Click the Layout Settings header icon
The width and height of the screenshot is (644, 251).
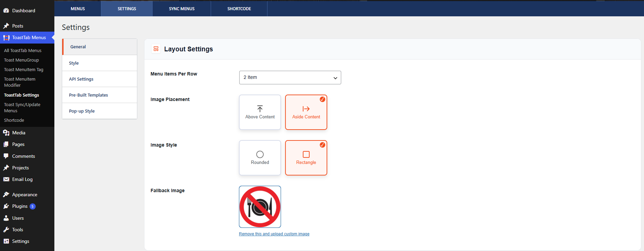[x=156, y=49]
